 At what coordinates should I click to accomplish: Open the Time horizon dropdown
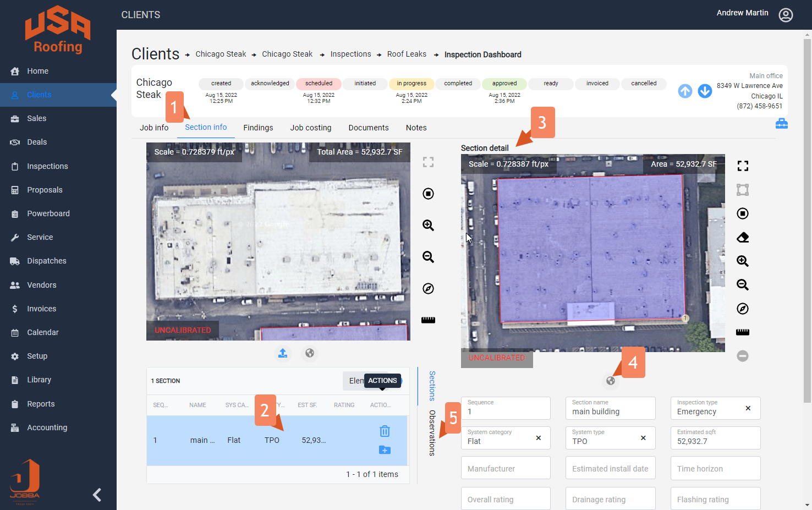pyautogui.click(x=715, y=469)
